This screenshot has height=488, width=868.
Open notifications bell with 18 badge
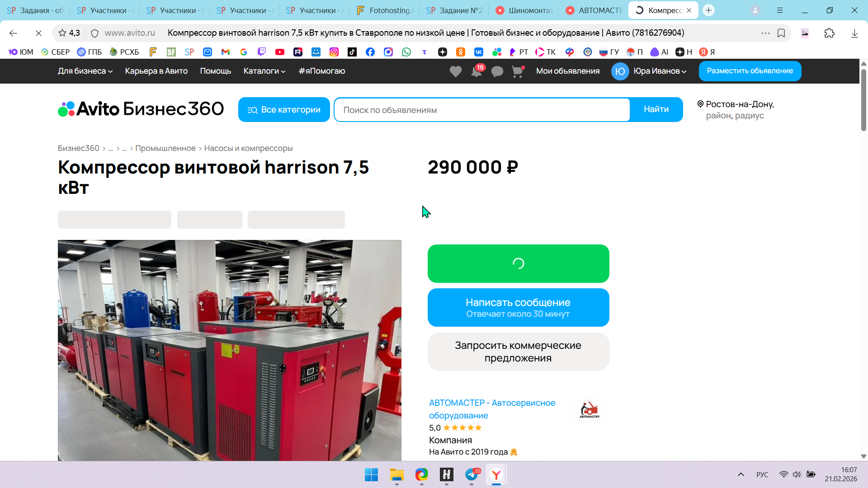[x=476, y=71]
